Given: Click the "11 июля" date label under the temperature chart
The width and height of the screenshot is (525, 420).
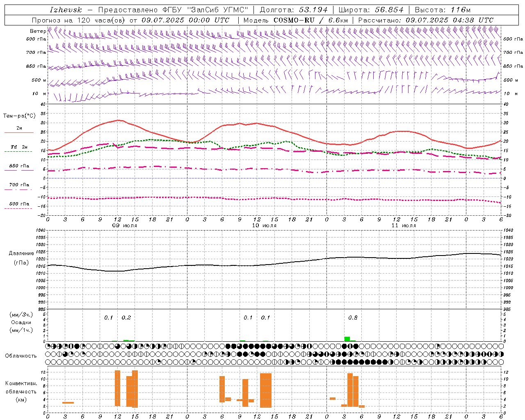Looking at the screenshot, I should [x=404, y=226].
